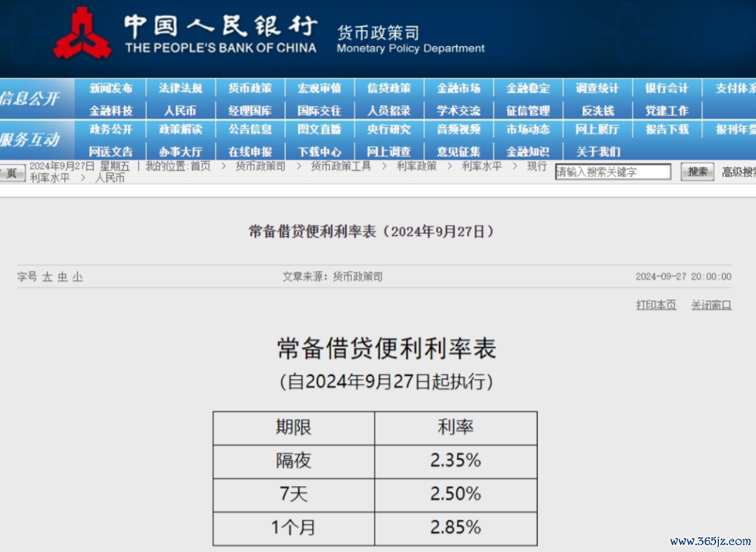This screenshot has height=552, width=756.
Task: Open the 货币政策 menu item
Action: [250, 88]
